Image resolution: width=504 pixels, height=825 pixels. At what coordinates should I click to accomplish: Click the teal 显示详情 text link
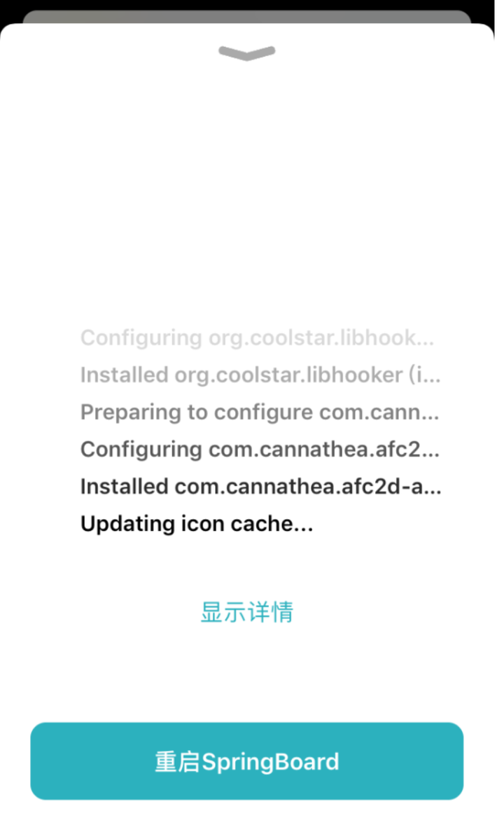coord(246,612)
